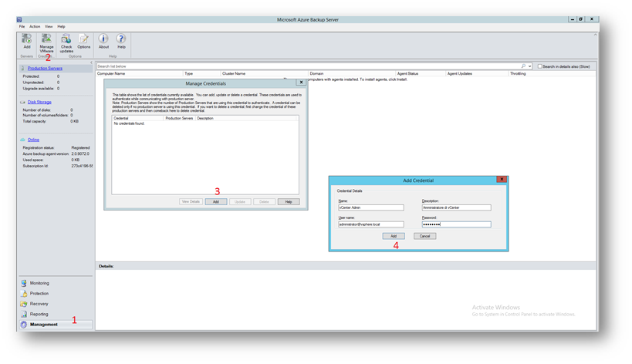The height and width of the screenshot is (364, 632).
Task: Click View Details in Manage Credentials
Action: pyautogui.click(x=191, y=202)
